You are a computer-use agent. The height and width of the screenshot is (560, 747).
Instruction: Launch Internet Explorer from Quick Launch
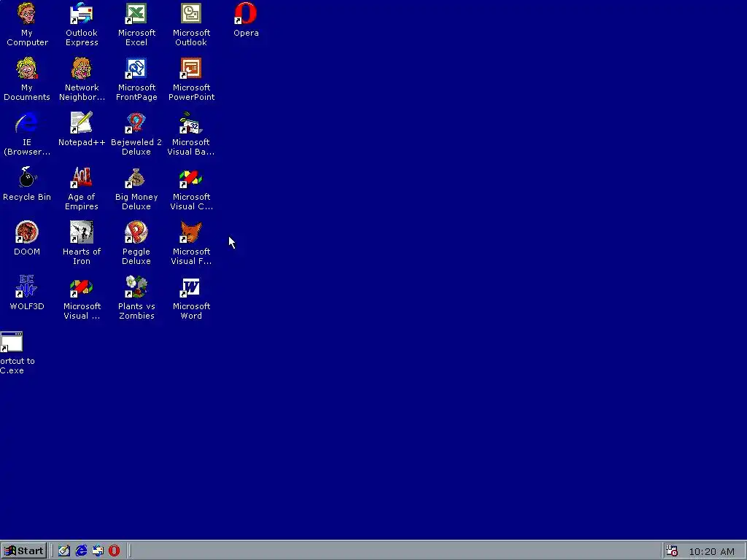(81, 551)
